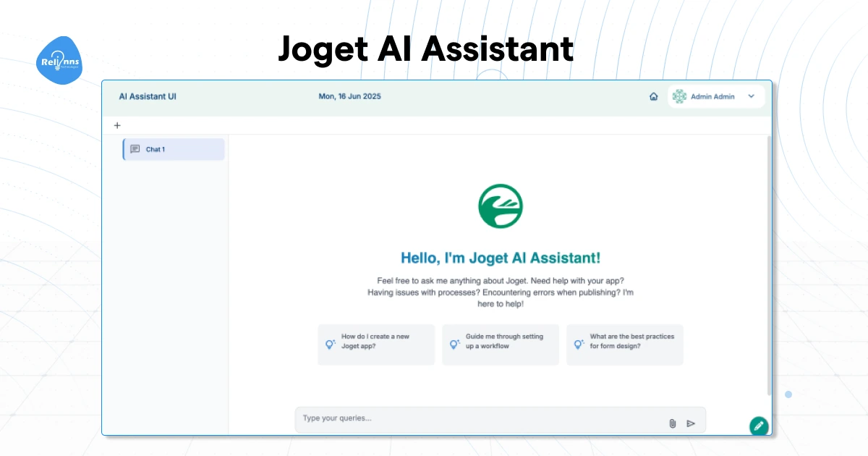Choose "Guide me through setting up a workflow" suggestion
This screenshot has height=456, width=868.
501,345
